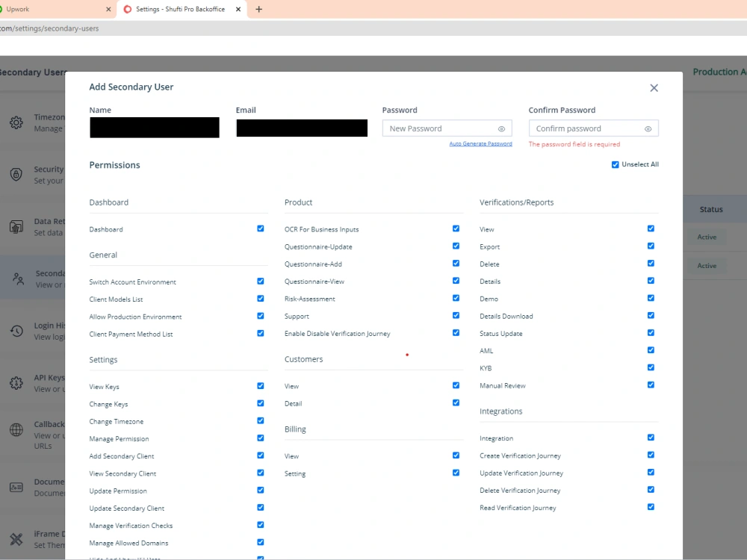The image size is (747, 560).
Task: Uncheck the Questionnaire-Add checkbox
Action: 456,264
